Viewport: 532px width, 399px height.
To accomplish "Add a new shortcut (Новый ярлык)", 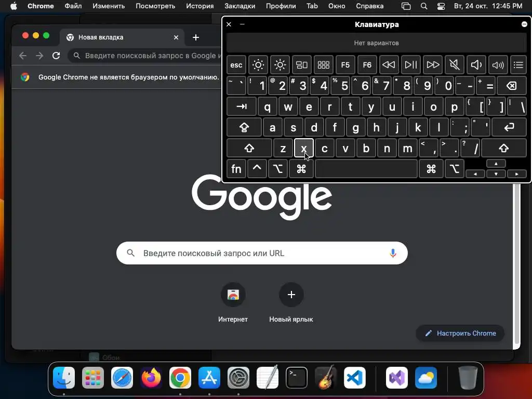I will pos(291,302).
